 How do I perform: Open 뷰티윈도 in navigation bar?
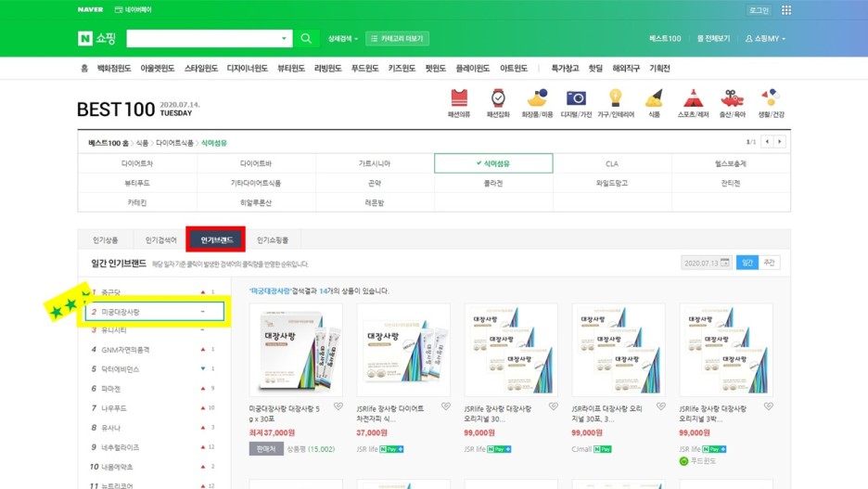click(x=291, y=68)
